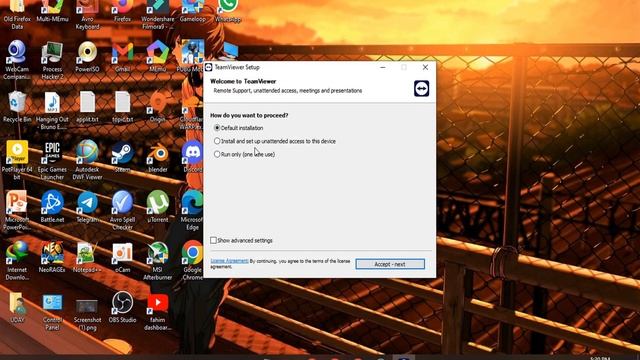
Task: Minimize the TeamViewer Setup window
Action: pos(383,67)
